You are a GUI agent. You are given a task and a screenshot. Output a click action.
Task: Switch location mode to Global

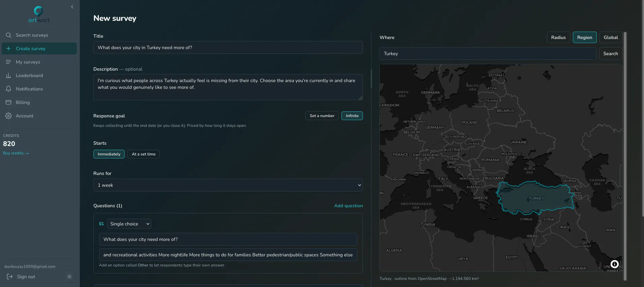coord(611,37)
